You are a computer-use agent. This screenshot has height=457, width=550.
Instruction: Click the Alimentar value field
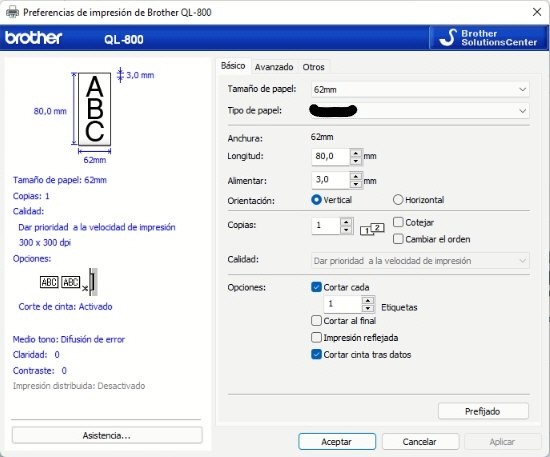click(330, 180)
